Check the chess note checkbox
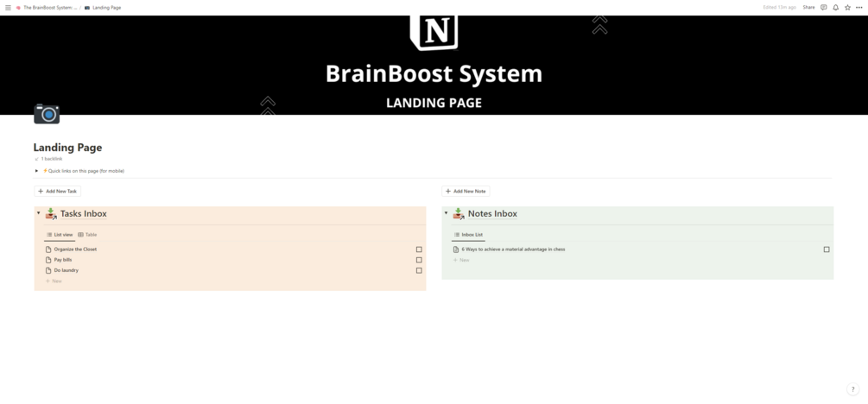The height and width of the screenshot is (404, 868). click(x=827, y=249)
